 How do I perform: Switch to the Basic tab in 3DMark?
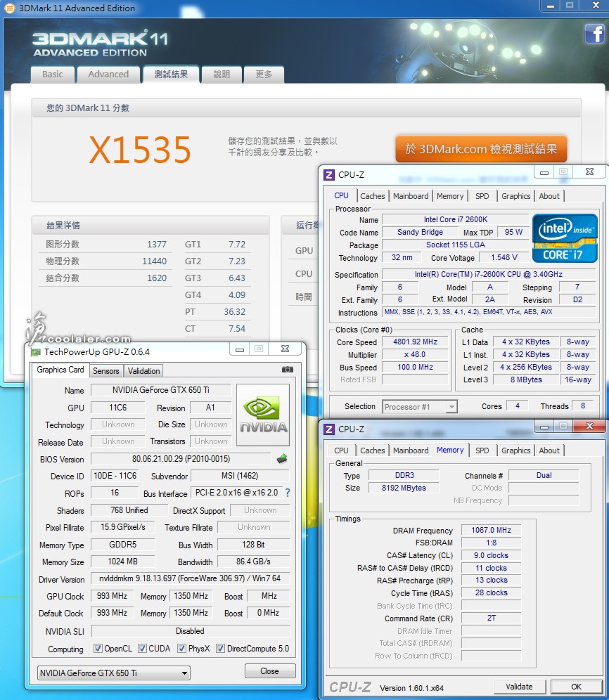(52, 74)
